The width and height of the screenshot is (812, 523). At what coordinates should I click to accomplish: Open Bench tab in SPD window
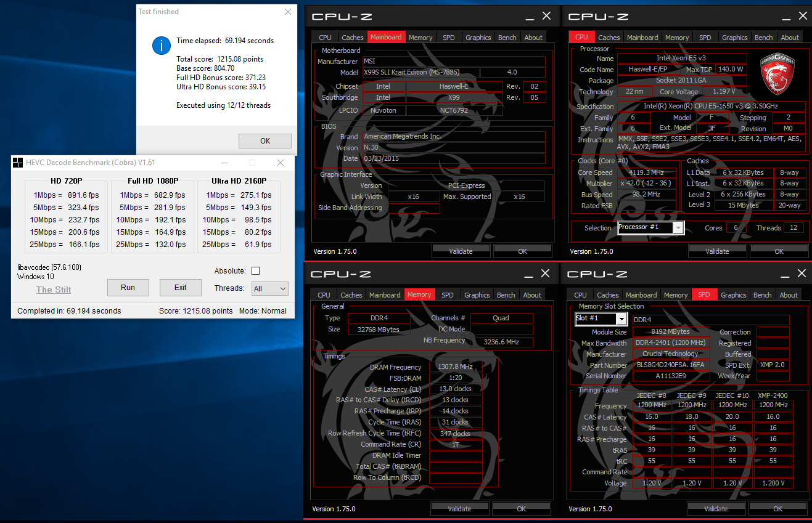tap(763, 295)
